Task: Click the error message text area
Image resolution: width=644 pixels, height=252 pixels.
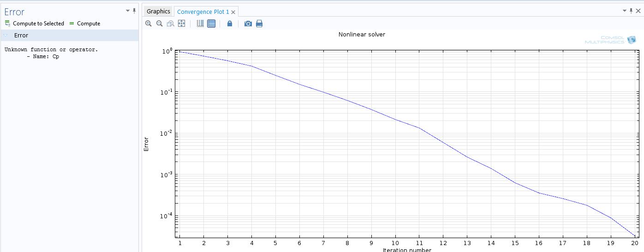Action: pos(51,53)
